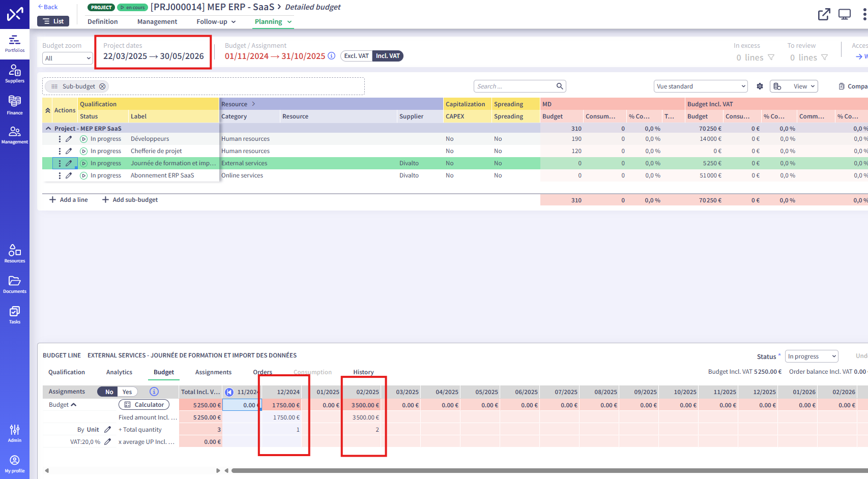Collapse the Budget row in detail panel

click(x=74, y=405)
